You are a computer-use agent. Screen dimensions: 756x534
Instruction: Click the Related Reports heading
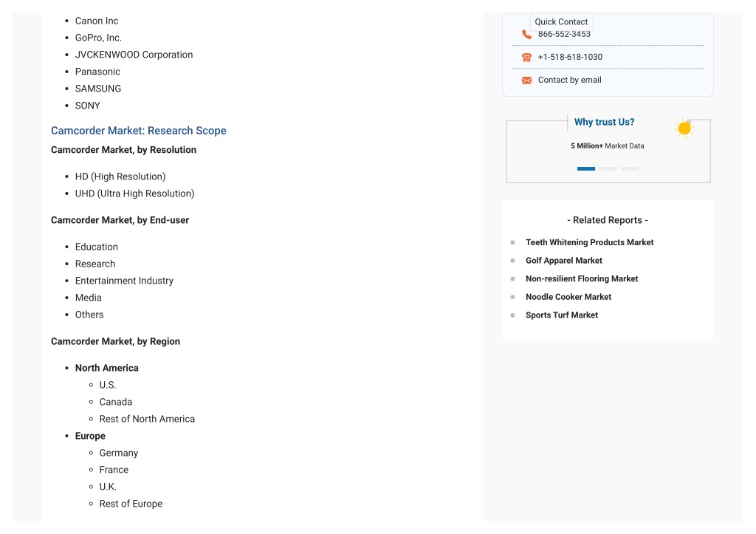coord(608,220)
